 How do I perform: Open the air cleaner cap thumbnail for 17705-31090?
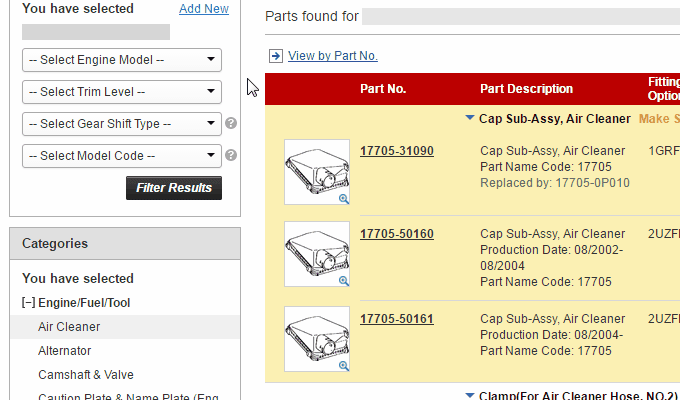click(x=316, y=170)
